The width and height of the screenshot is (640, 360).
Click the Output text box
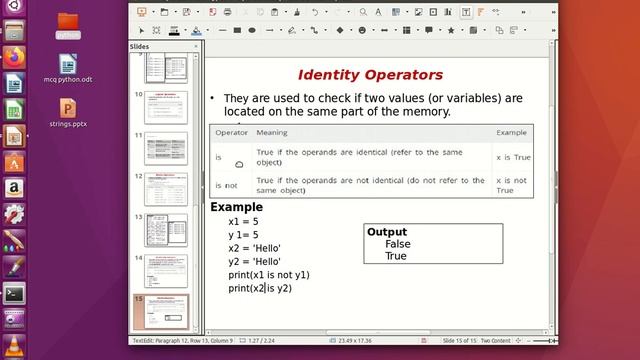click(x=433, y=244)
